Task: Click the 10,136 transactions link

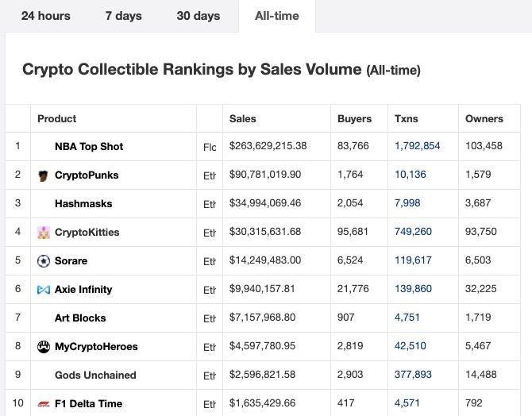Action: point(411,175)
